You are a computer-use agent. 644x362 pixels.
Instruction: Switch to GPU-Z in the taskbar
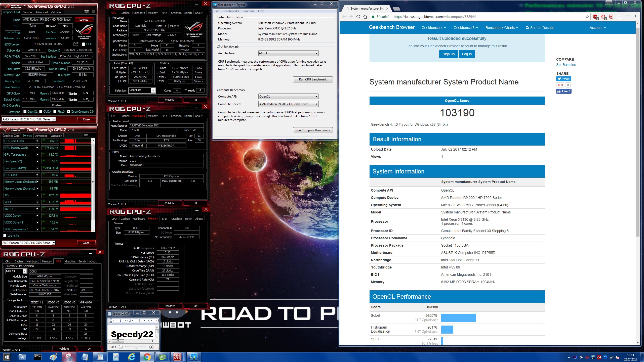163,357
